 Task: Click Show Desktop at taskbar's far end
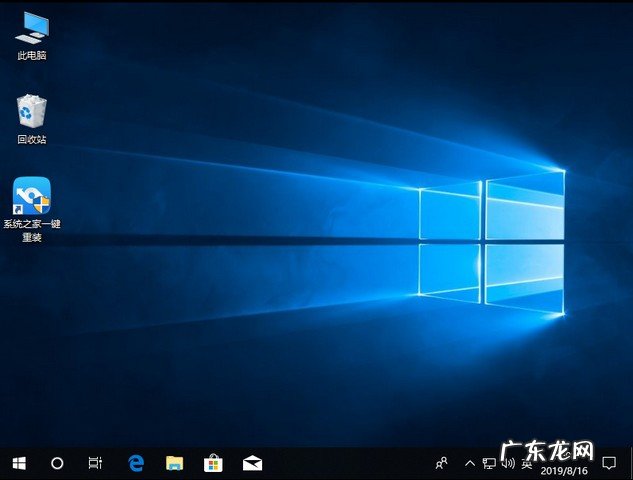pyautogui.click(x=630, y=463)
